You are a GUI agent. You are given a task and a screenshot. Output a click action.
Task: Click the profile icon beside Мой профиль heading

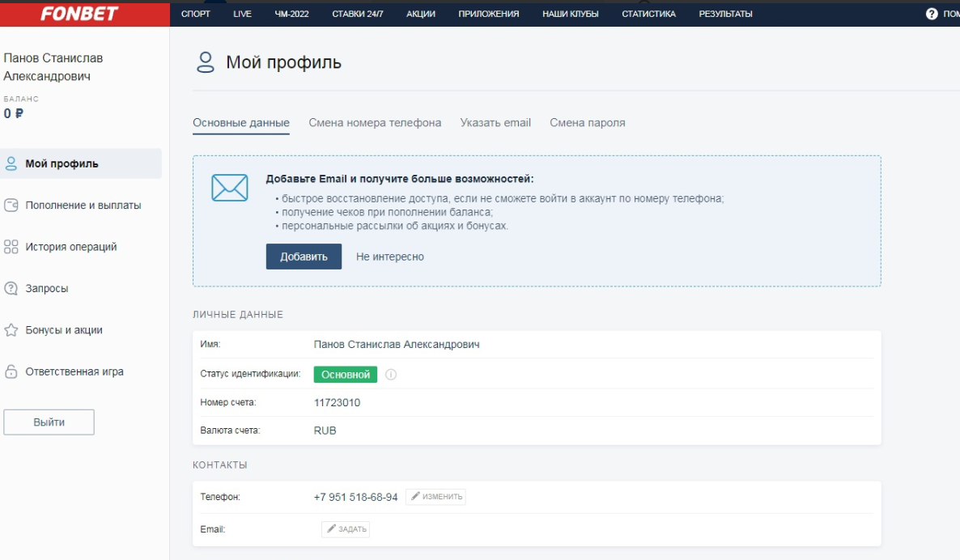[206, 63]
